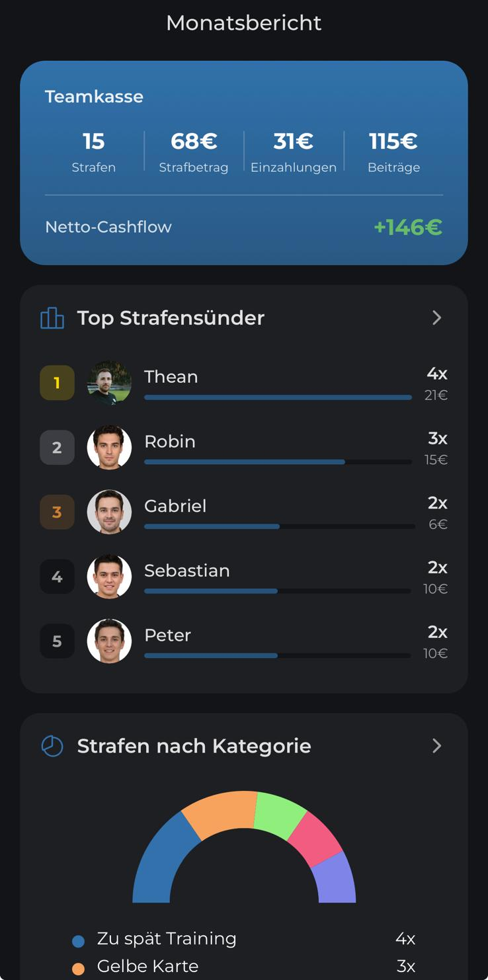The image size is (488, 980).
Task: Tap the 68€ Strafbetrag statistic
Action: coord(194,151)
